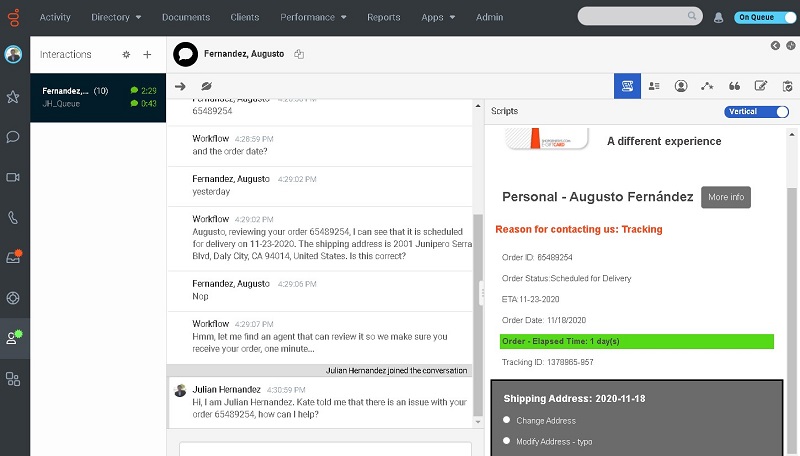800x456 pixels.
Task: Open the lifesaver Help icon in sidebar
Action: click(x=13, y=298)
